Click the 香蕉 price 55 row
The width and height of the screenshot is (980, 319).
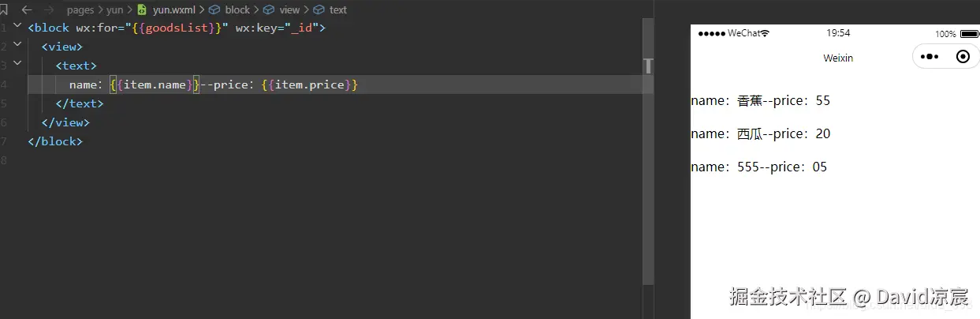[x=760, y=101]
